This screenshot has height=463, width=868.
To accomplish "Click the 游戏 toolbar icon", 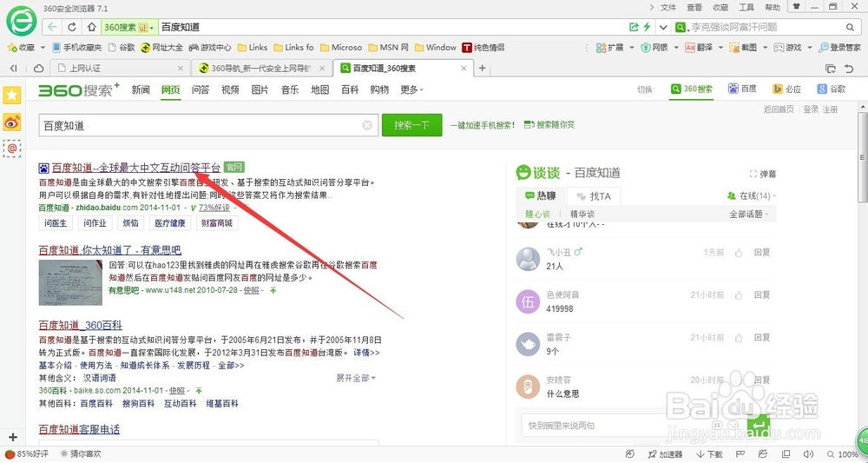I will (x=788, y=48).
